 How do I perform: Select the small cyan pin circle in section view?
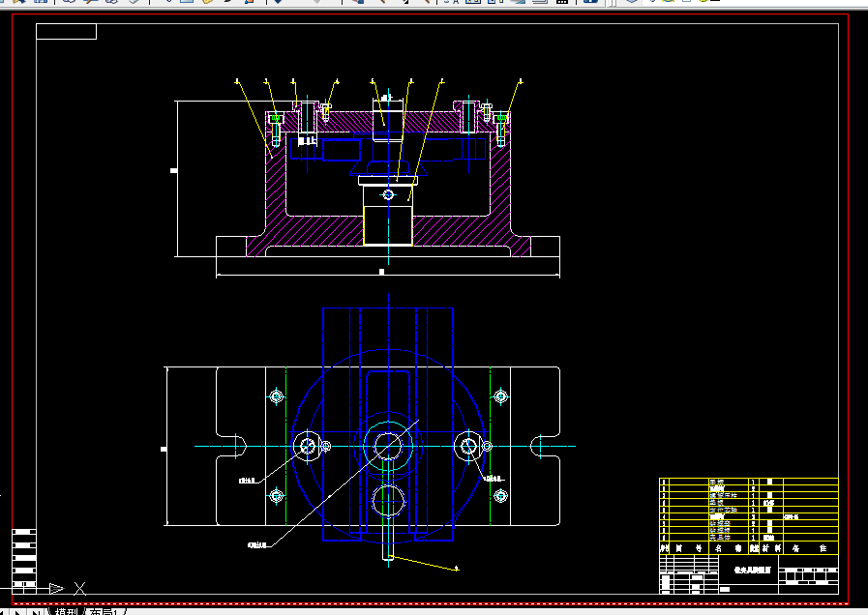388,194
